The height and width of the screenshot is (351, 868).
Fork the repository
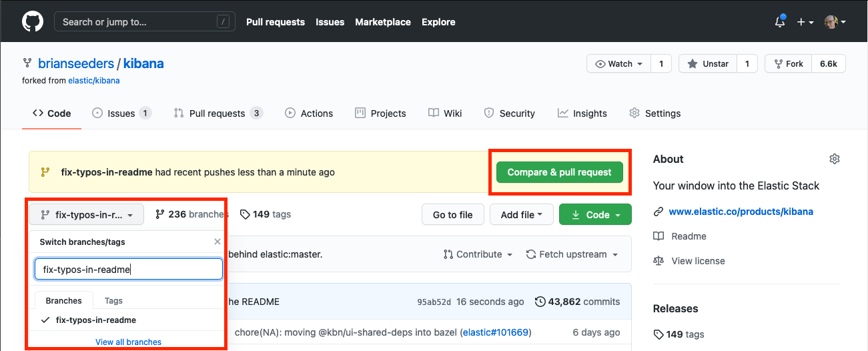coord(788,64)
